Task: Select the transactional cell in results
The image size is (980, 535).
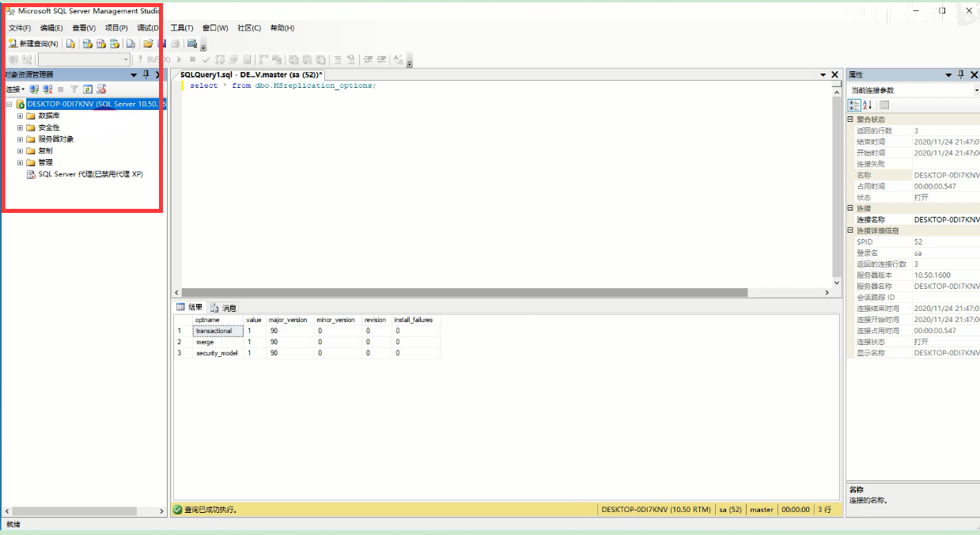Action: [x=218, y=331]
